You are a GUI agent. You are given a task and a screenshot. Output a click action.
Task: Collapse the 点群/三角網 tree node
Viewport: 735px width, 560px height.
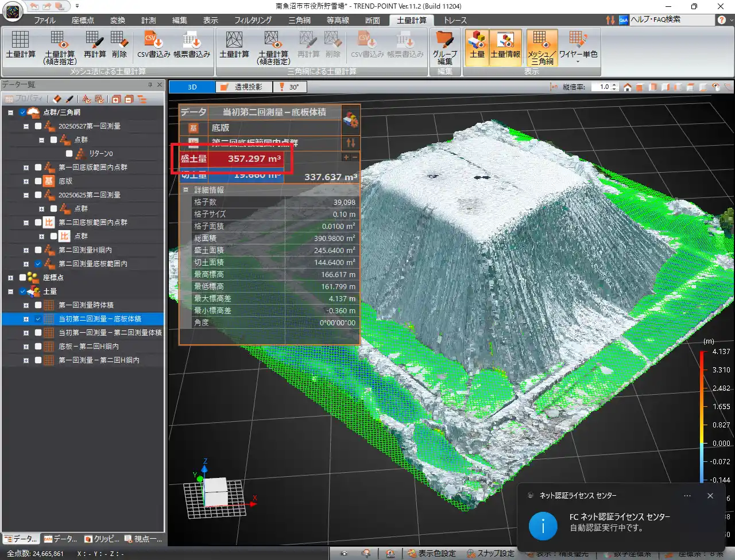pyautogui.click(x=10, y=112)
